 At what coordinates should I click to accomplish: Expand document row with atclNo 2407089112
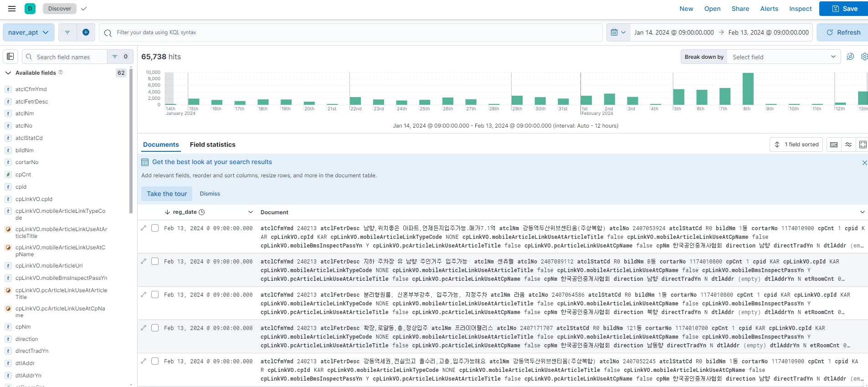tap(144, 261)
